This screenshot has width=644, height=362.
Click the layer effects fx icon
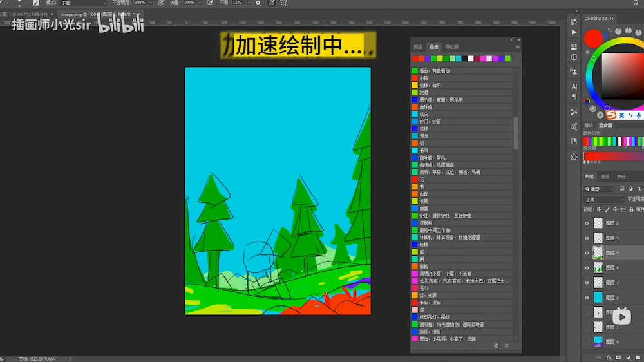608,357
